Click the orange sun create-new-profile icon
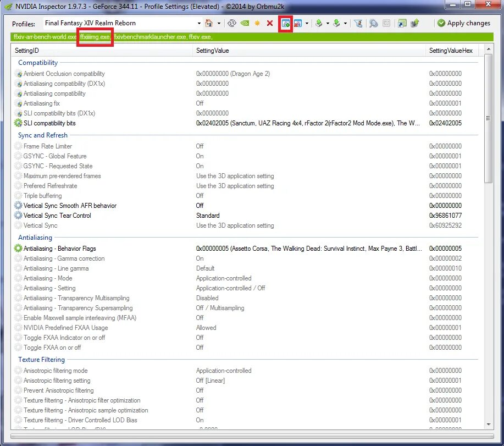Screen dimensions: 504x446 (x=257, y=23)
